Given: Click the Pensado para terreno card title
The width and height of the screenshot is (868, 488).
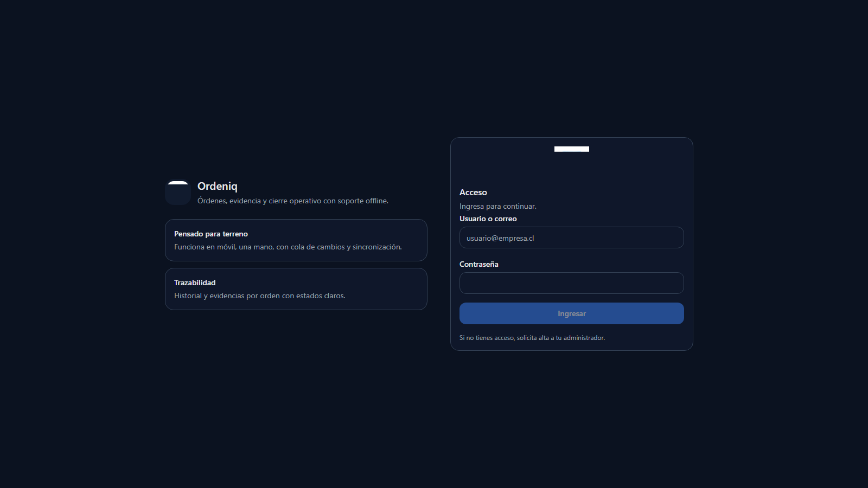Looking at the screenshot, I should [210, 234].
